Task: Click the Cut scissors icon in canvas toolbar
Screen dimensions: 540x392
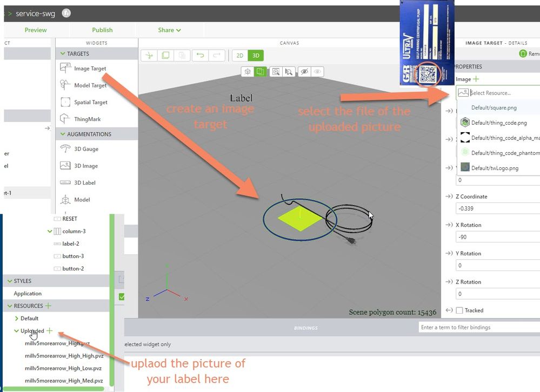Action: pos(149,56)
